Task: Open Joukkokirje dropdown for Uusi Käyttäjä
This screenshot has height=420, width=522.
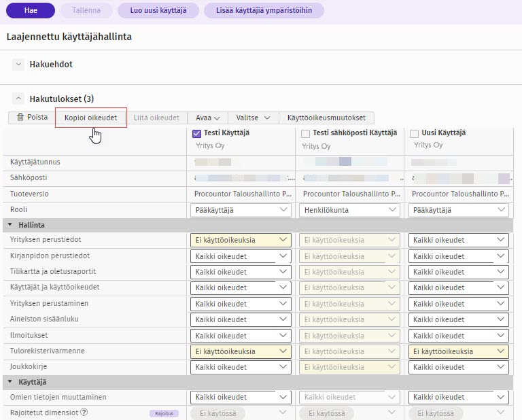Action: (x=458, y=367)
